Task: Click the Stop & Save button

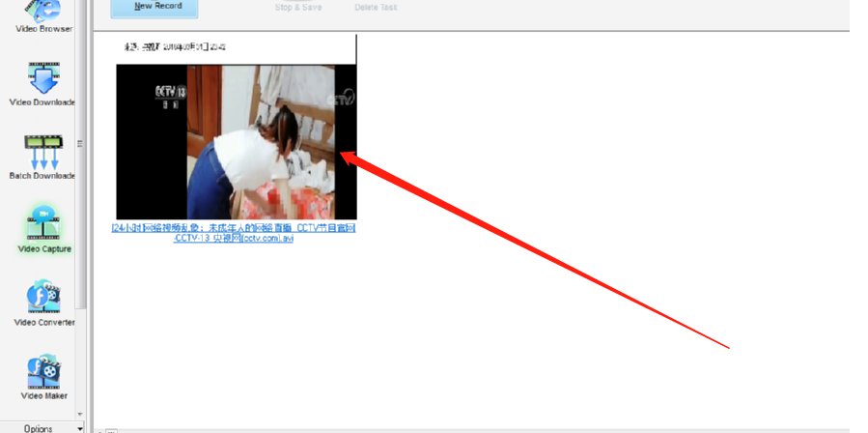Action: tap(298, 7)
